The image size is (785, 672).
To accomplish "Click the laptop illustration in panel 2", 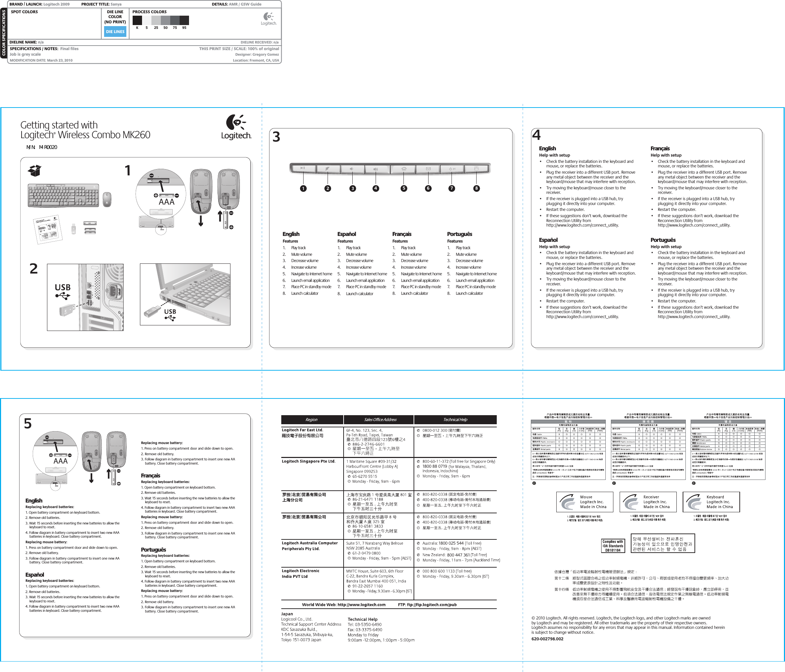I will tap(185, 294).
